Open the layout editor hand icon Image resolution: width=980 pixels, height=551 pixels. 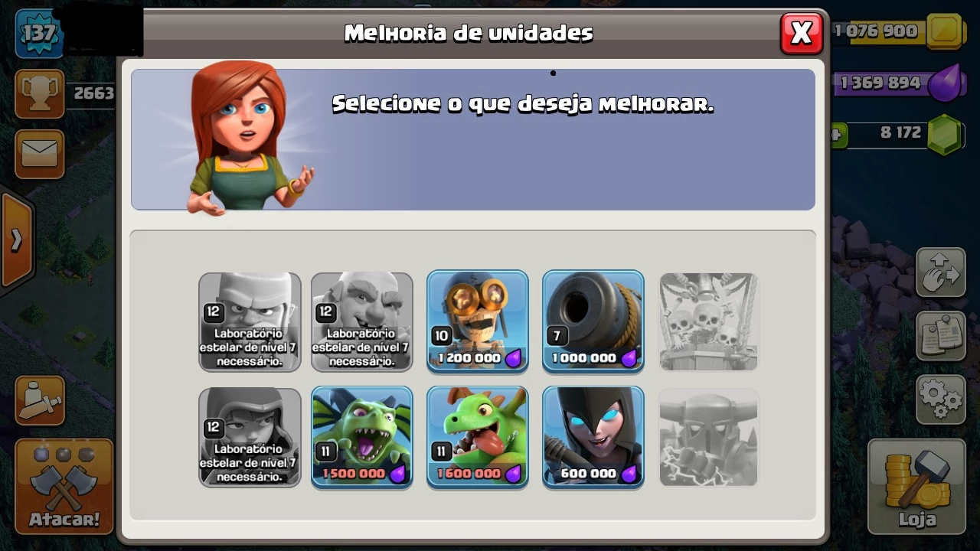[x=941, y=273]
